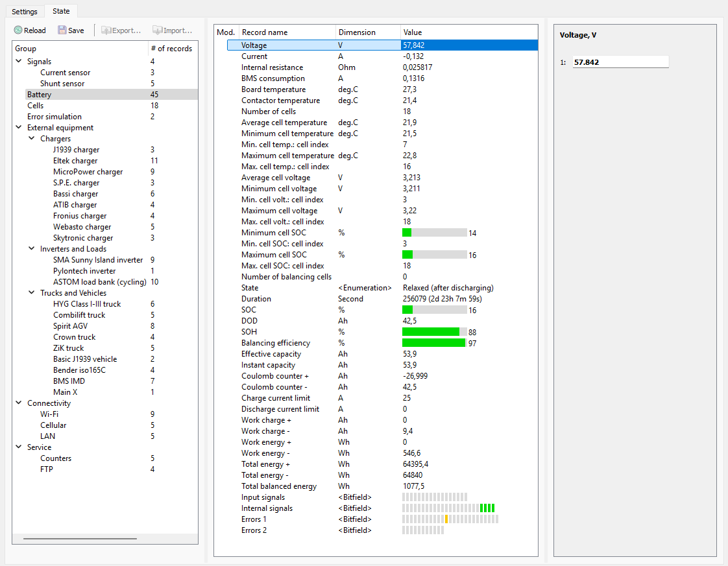Image resolution: width=728 pixels, height=566 pixels.
Task: Select the Cells group in tree
Action: click(x=35, y=105)
